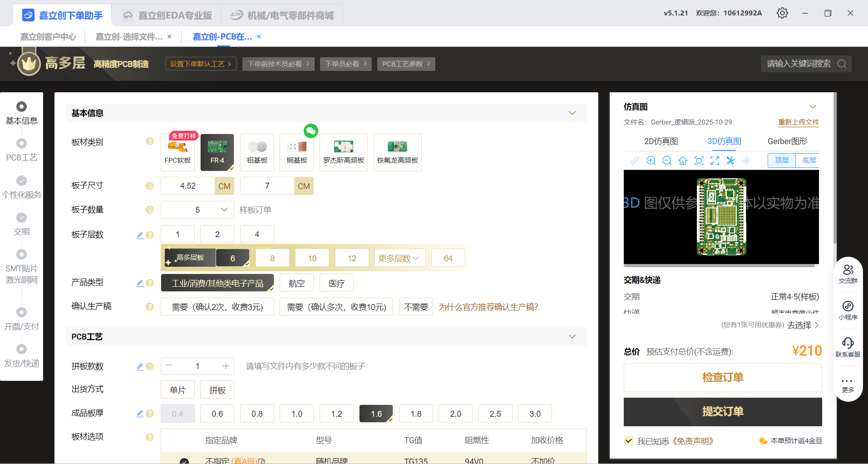The width and height of the screenshot is (868, 464).
Task: Open 为什么官方推荐确认生产稿? link
Action: [488, 307]
